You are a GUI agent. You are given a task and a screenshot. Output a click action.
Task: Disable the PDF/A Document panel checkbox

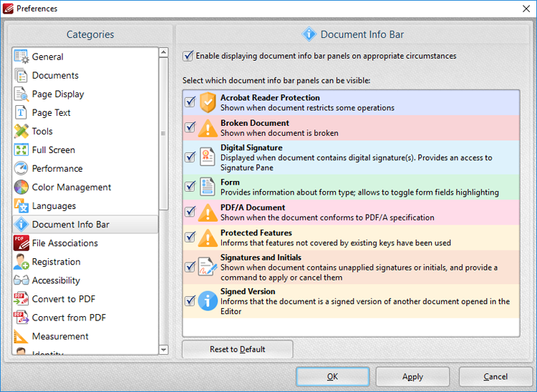tap(190, 212)
